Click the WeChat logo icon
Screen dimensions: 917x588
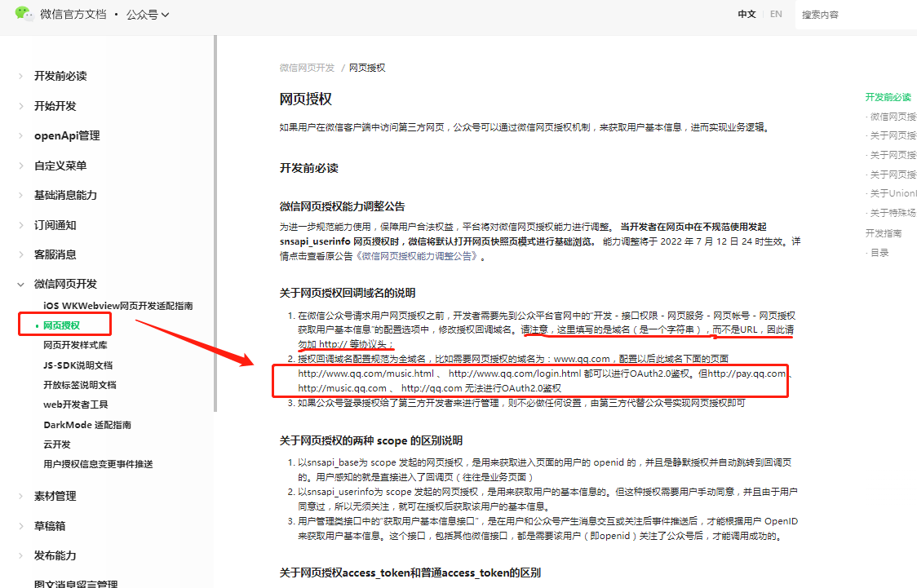pyautogui.click(x=24, y=13)
